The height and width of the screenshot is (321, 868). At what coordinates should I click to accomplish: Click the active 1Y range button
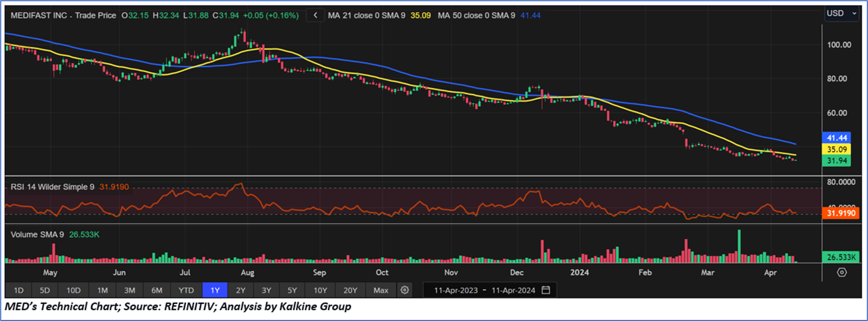coord(215,290)
